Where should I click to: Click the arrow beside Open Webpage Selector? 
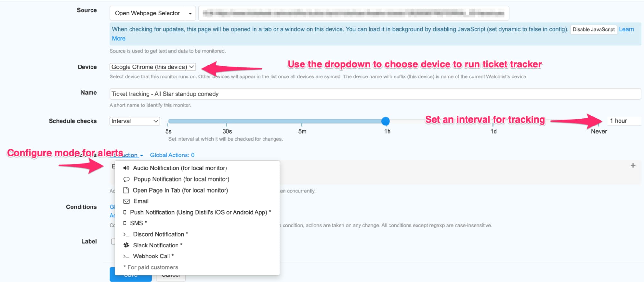[x=190, y=13]
